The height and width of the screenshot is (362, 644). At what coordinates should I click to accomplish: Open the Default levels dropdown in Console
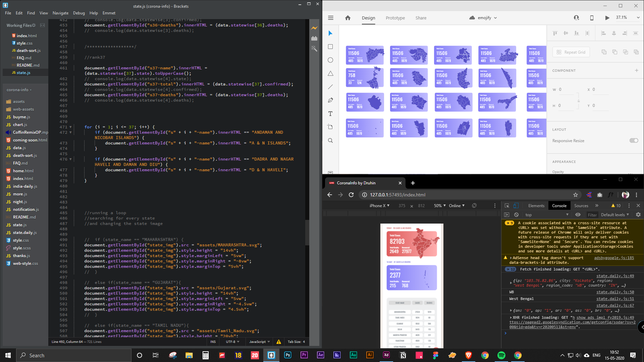[615, 215]
